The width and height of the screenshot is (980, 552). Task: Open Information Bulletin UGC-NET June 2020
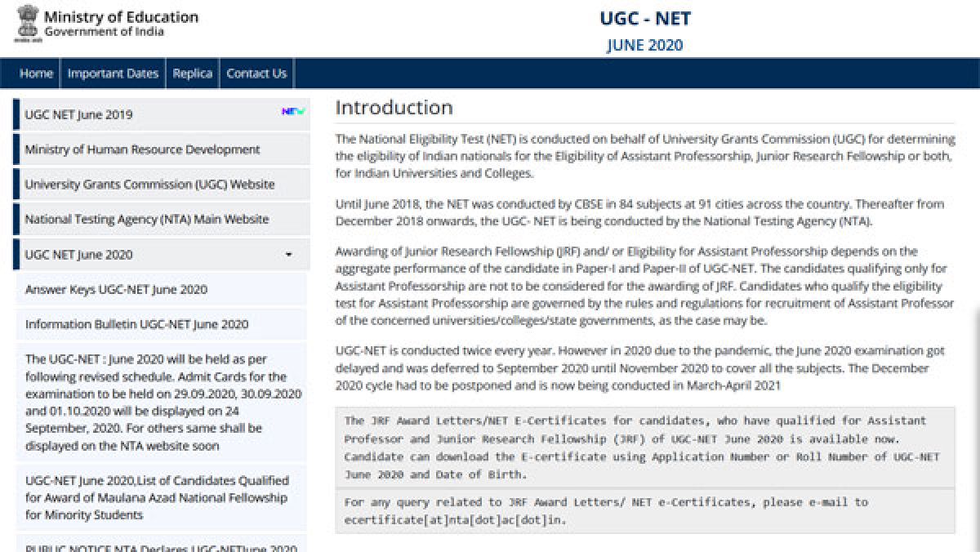pyautogui.click(x=136, y=325)
